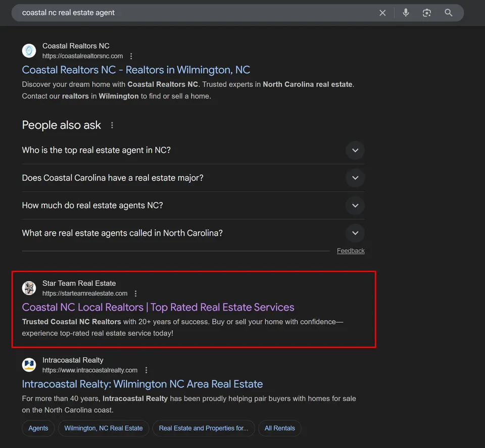Select the Agents sitelink chip

[38, 428]
